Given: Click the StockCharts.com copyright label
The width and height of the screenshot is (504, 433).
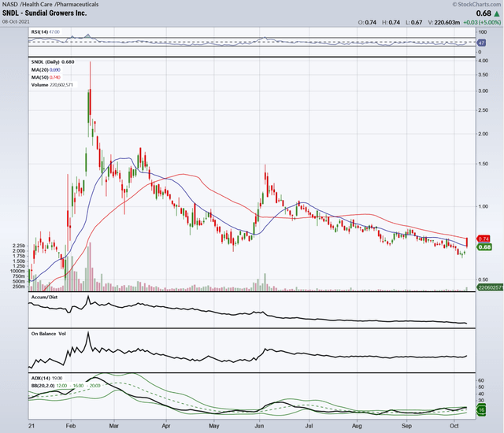Looking at the screenshot, I should (476, 4).
